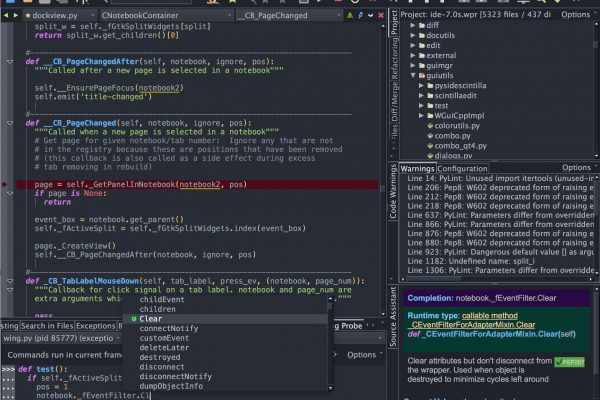600x400 pixels.
Task: Open Debug Probe Options menu
Action: (x=364, y=355)
